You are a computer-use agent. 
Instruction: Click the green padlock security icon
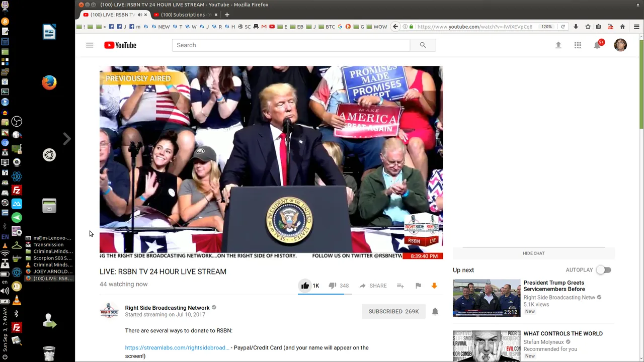(x=412, y=27)
